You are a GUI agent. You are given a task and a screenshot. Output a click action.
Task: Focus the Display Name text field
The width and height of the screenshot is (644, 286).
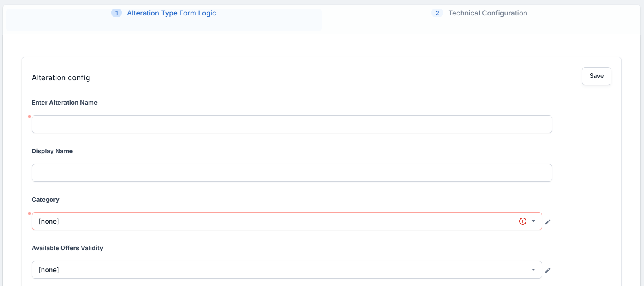(x=292, y=173)
